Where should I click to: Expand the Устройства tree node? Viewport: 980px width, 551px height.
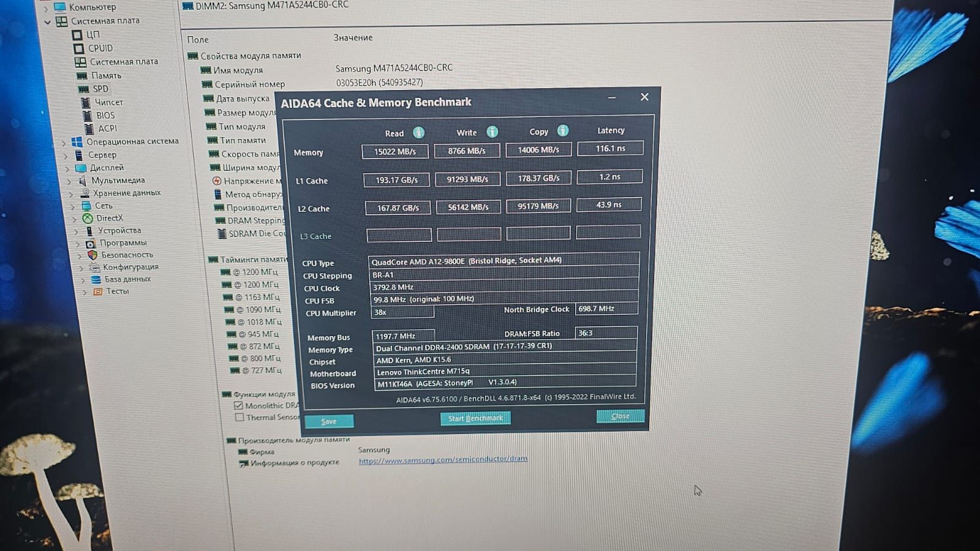click(76, 231)
